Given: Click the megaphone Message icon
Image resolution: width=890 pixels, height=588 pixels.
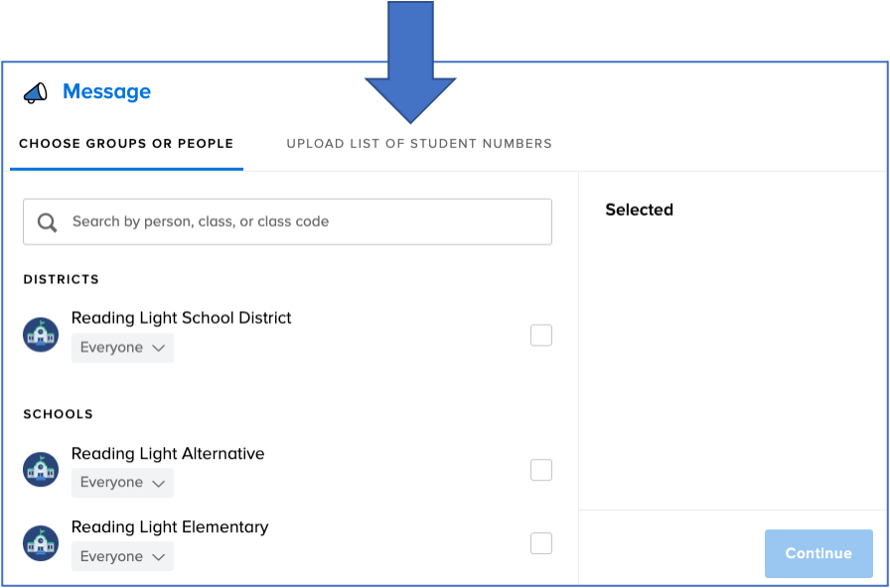Looking at the screenshot, I should (x=35, y=92).
